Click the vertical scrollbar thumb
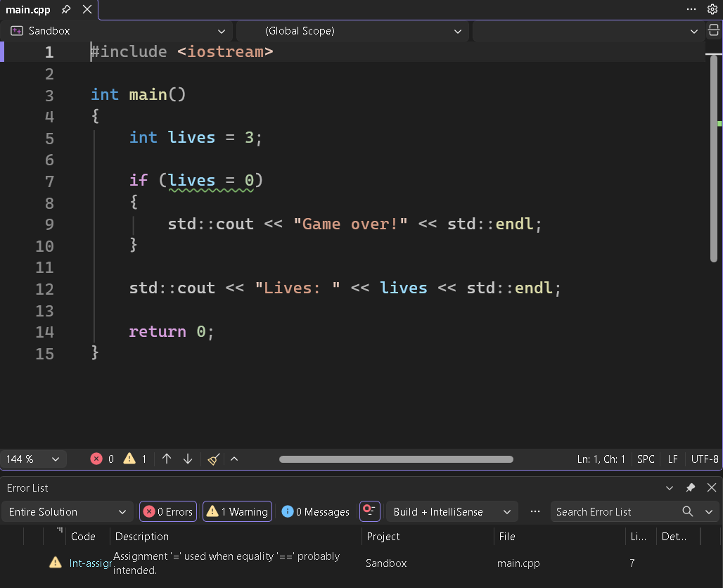The image size is (723, 588). (x=714, y=158)
